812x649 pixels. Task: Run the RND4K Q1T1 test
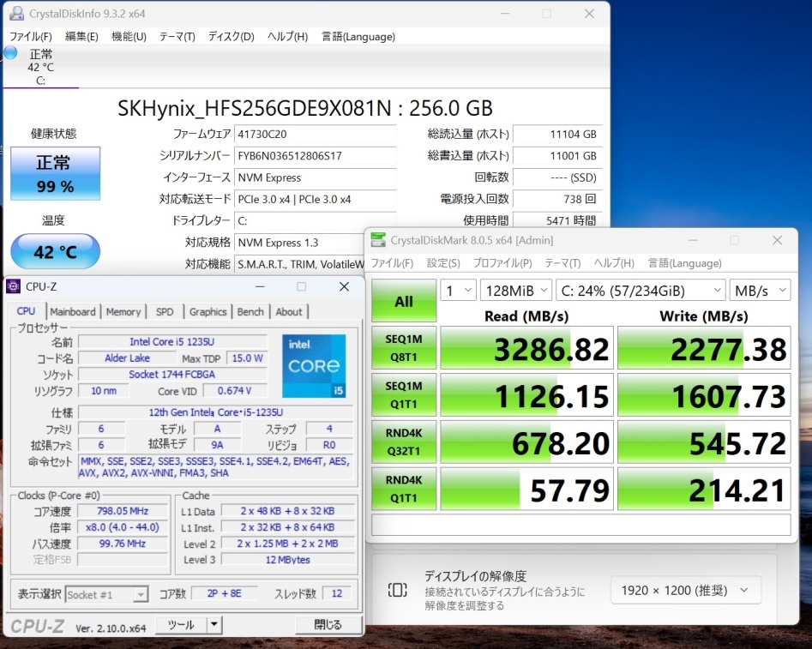click(x=404, y=489)
